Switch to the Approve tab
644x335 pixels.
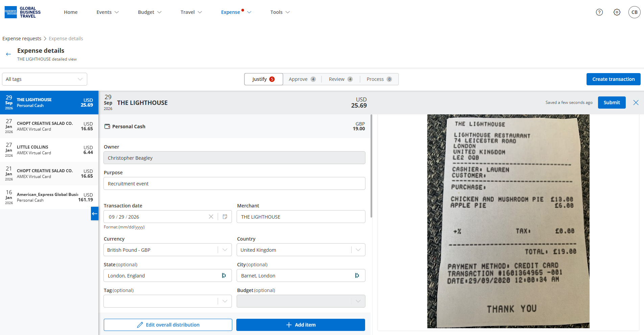[x=302, y=79]
